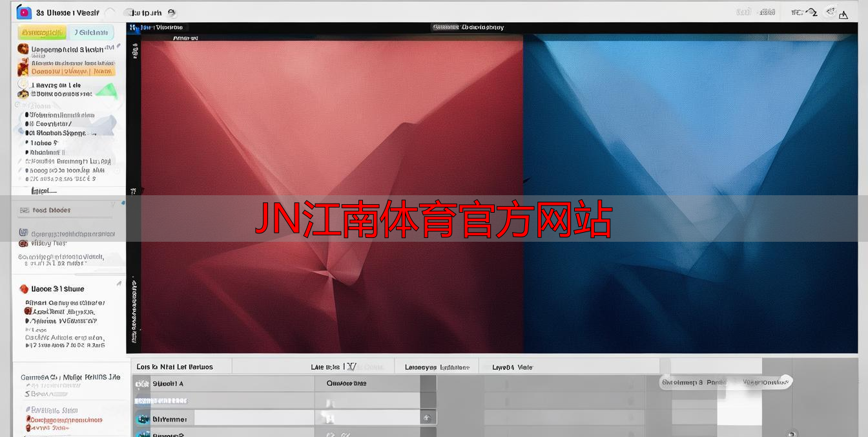Expand the collapsed sidebar section above 'Food Modes'
The image size is (868, 437).
pyautogui.click(x=123, y=202)
